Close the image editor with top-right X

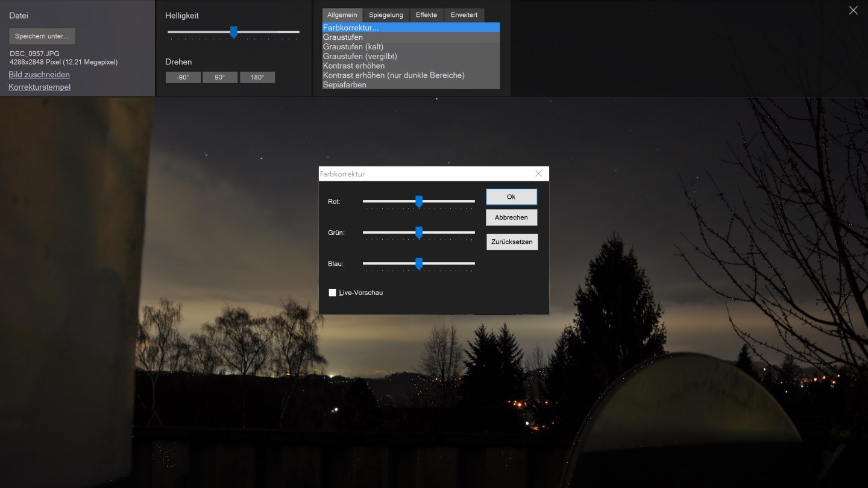(x=853, y=10)
